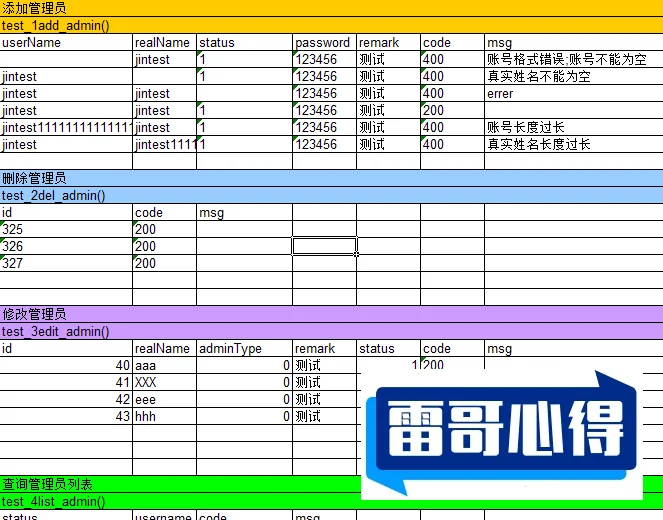
Task: Select the 删除管理员 header cell
Action: pyautogui.click(x=332, y=178)
